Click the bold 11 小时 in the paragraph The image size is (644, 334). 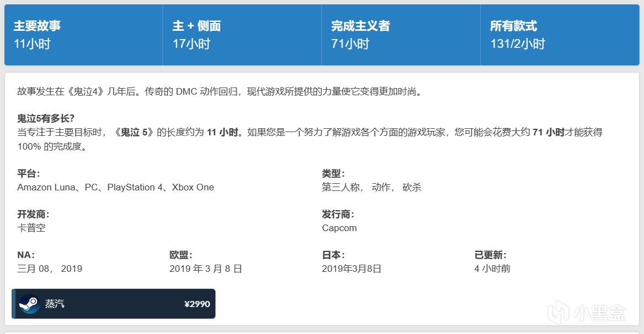(x=222, y=132)
